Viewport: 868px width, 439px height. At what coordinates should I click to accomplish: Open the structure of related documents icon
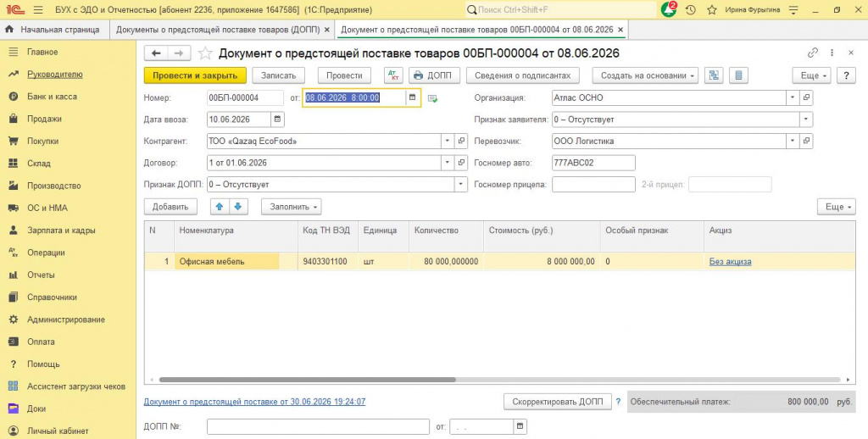point(714,75)
